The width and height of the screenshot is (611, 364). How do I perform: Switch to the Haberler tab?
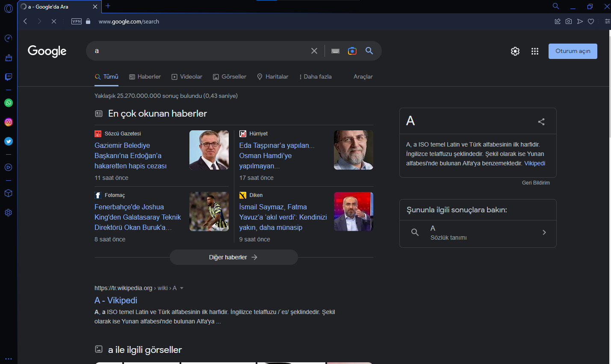point(145,77)
